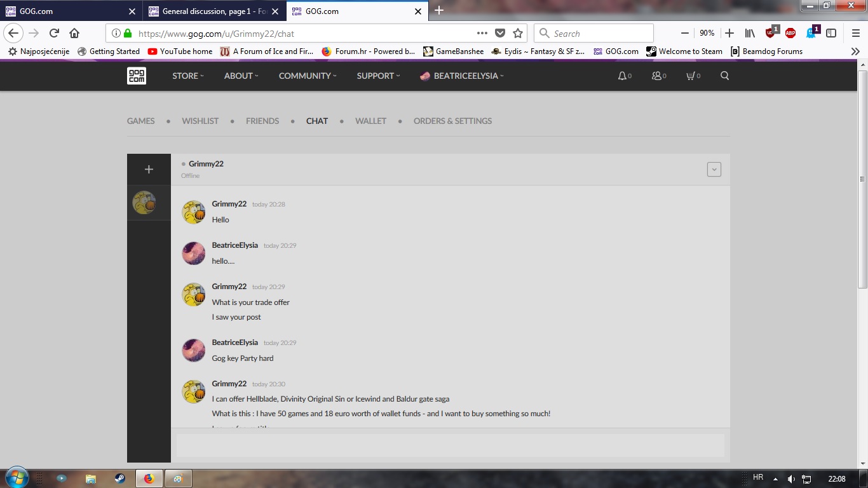Open the GOG.com bookmark

[x=616, y=51]
